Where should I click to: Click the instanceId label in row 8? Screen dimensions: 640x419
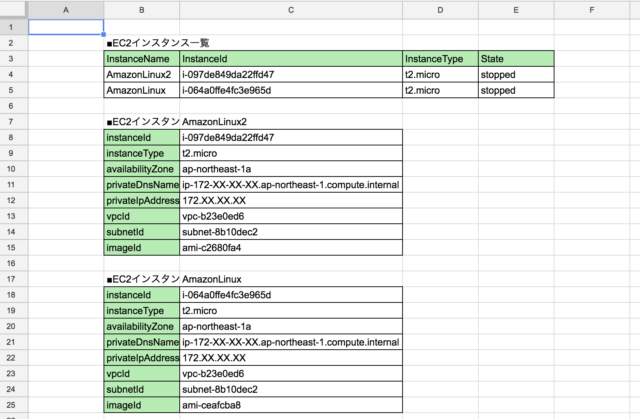[x=142, y=137]
